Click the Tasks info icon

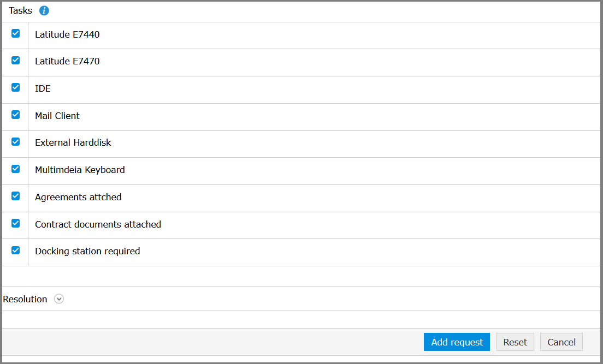click(x=44, y=11)
